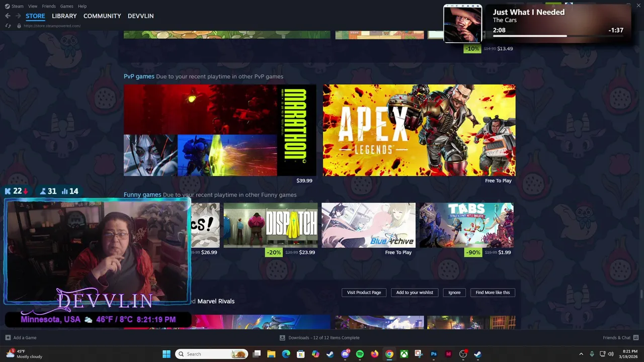This screenshot has height=362, width=644.
Task: Click the padlock icon beside the URL
Action: pyautogui.click(x=19, y=26)
